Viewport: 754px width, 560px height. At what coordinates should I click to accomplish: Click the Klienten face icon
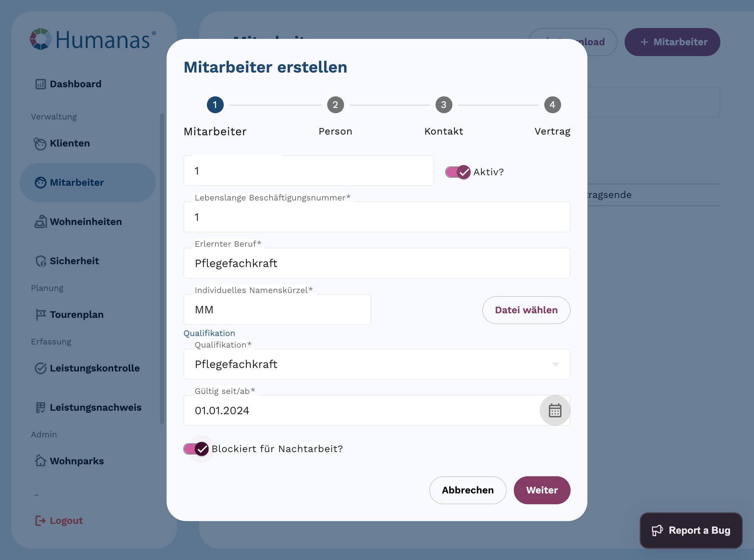(x=40, y=143)
